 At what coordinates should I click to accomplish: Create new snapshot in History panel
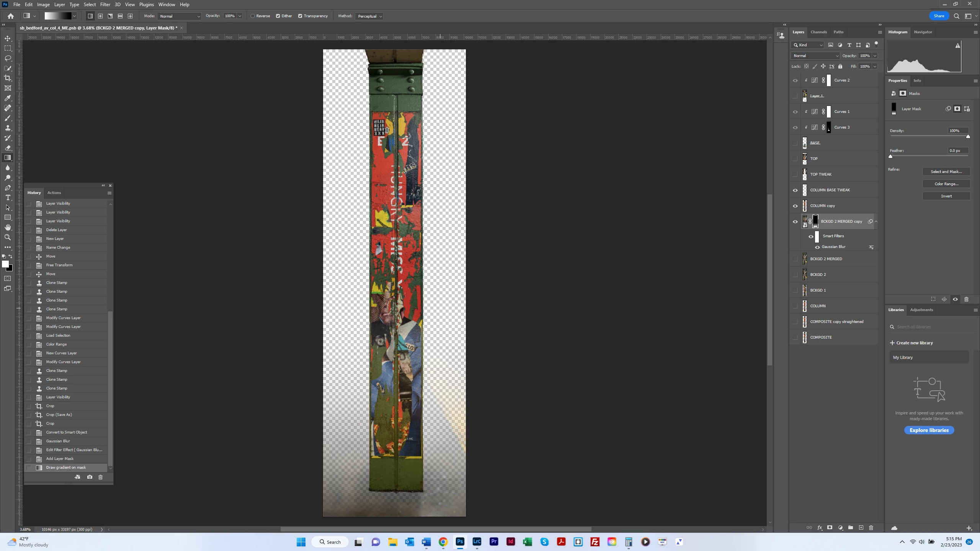tap(90, 477)
